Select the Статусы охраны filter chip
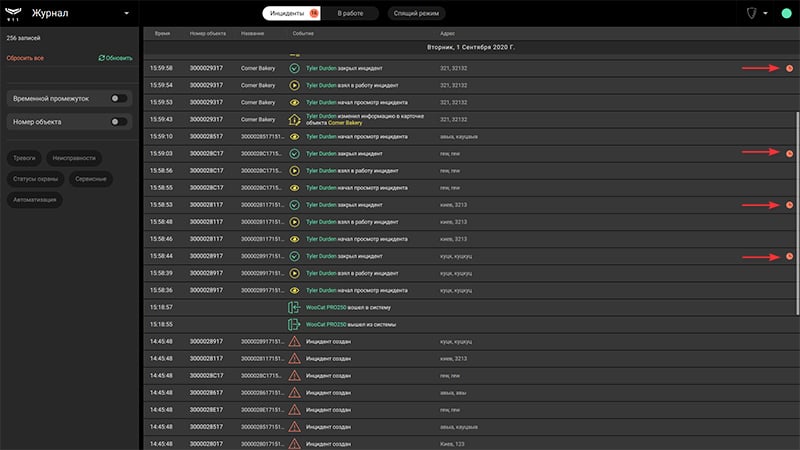The image size is (800, 450). click(35, 179)
